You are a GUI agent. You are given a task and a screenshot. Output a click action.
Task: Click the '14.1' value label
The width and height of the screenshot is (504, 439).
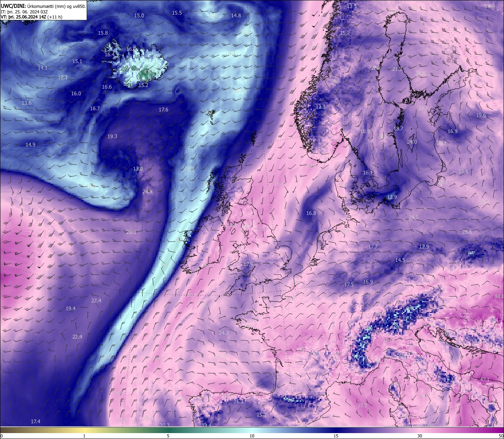click(x=43, y=68)
